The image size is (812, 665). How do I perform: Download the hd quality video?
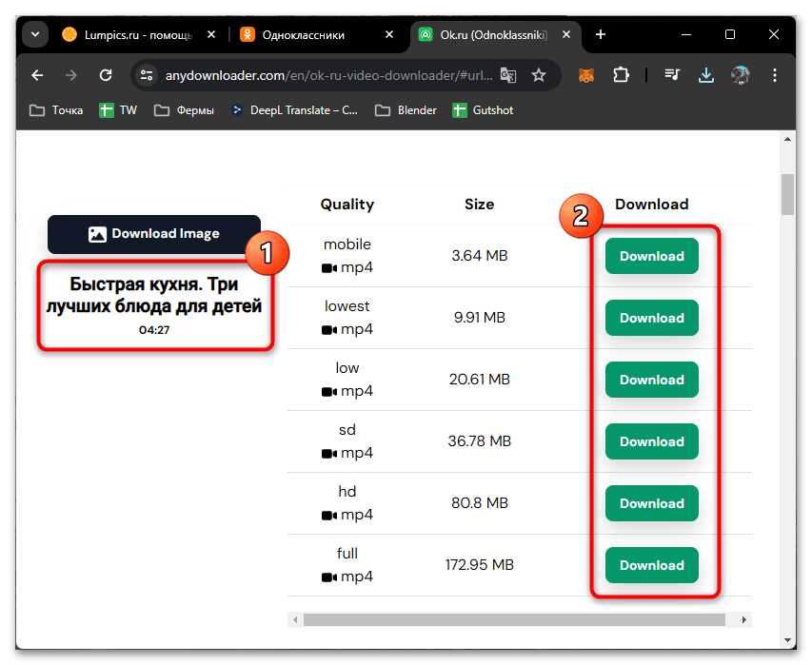click(x=651, y=503)
